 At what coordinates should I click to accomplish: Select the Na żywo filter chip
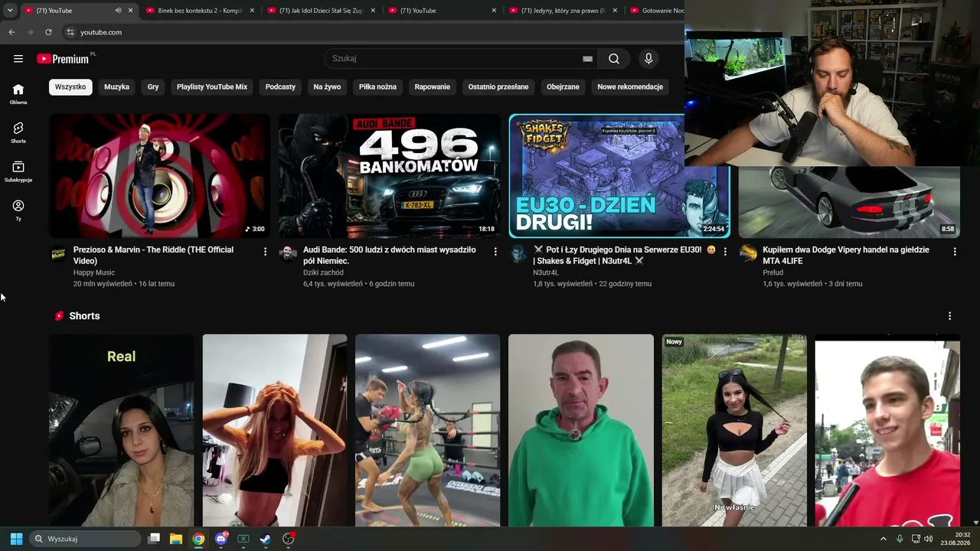pos(327,87)
